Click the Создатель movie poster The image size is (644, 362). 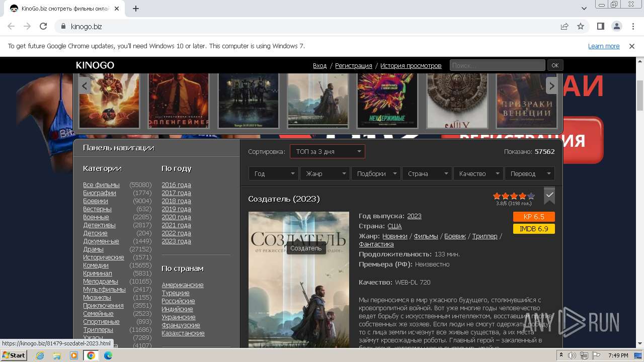click(299, 280)
